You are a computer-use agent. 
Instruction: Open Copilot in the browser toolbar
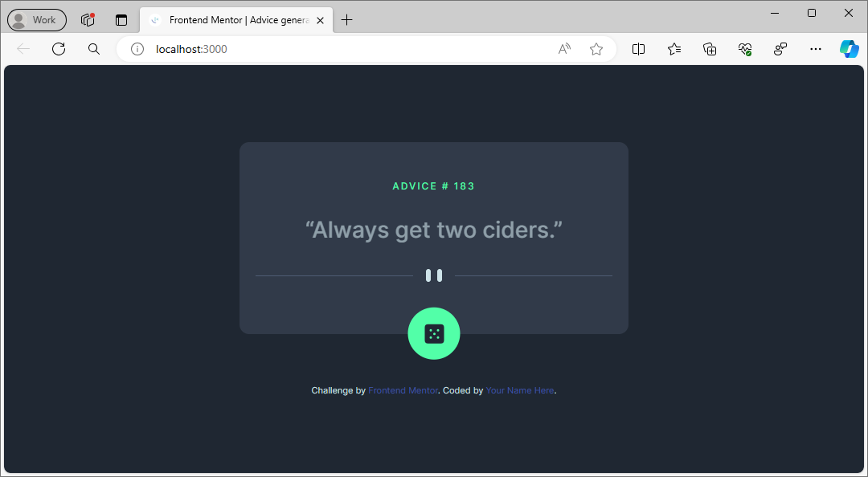[x=850, y=49]
